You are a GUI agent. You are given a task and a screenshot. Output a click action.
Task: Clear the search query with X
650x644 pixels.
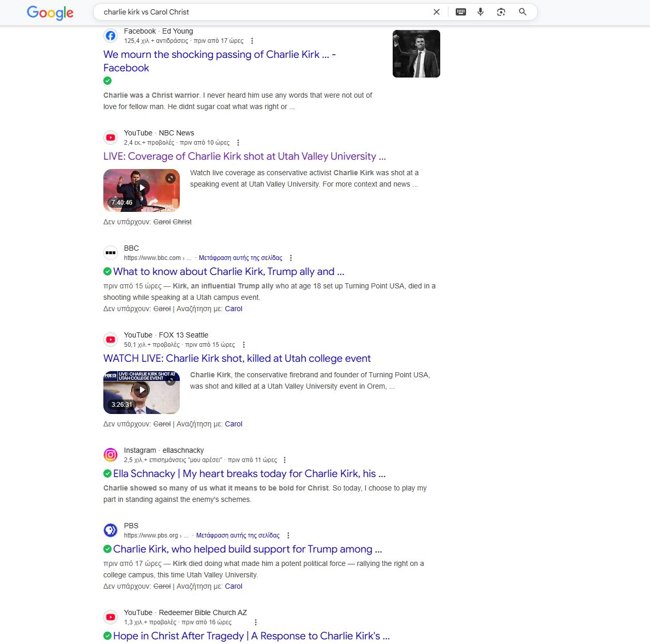click(437, 12)
